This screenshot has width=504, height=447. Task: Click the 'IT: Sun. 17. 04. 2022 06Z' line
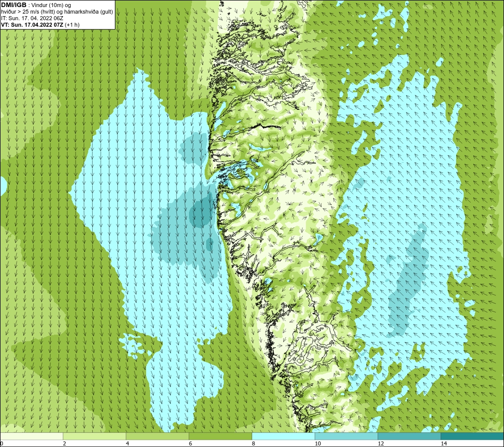32,18
